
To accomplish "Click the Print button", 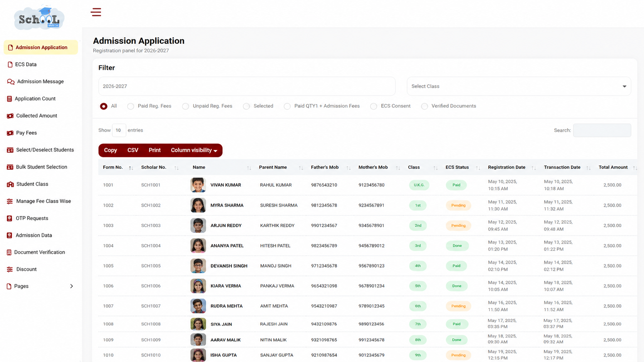I will [154, 150].
